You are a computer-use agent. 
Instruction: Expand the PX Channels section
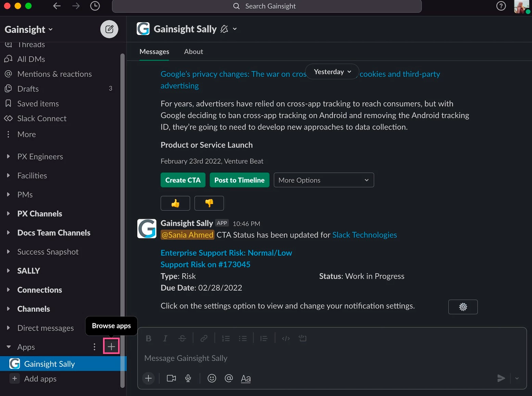click(9, 214)
